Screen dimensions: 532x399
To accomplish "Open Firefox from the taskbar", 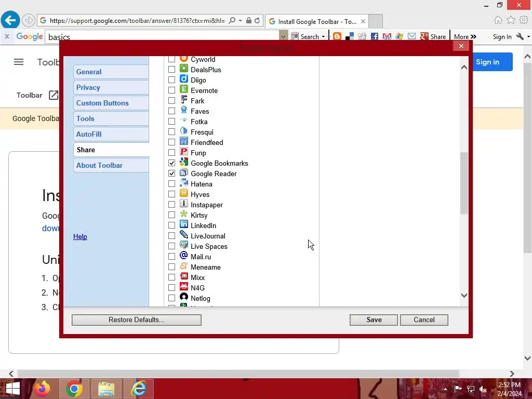I will (x=42, y=389).
